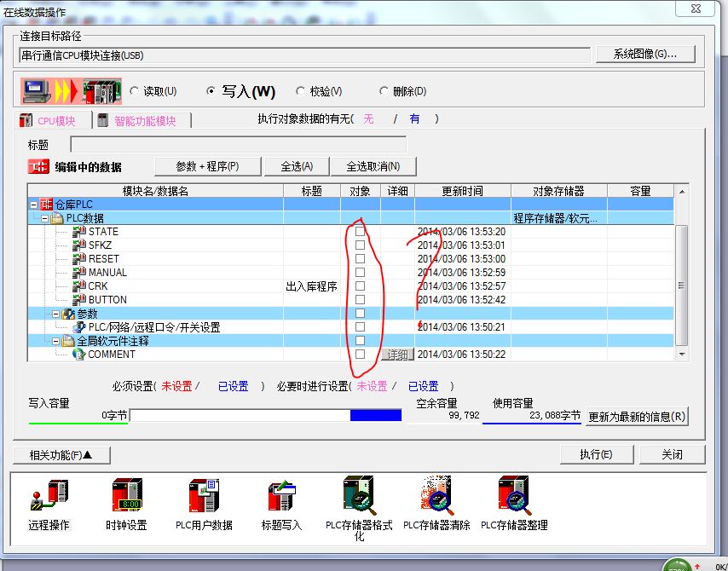Image resolution: width=728 pixels, height=571 pixels.
Task: Click the 标题 title input field
Action: (x=238, y=145)
